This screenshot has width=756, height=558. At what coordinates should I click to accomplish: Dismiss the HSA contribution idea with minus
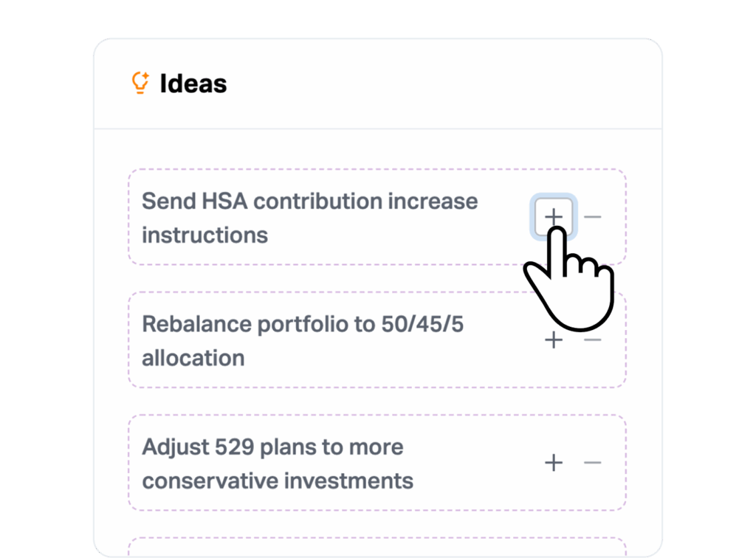(592, 217)
